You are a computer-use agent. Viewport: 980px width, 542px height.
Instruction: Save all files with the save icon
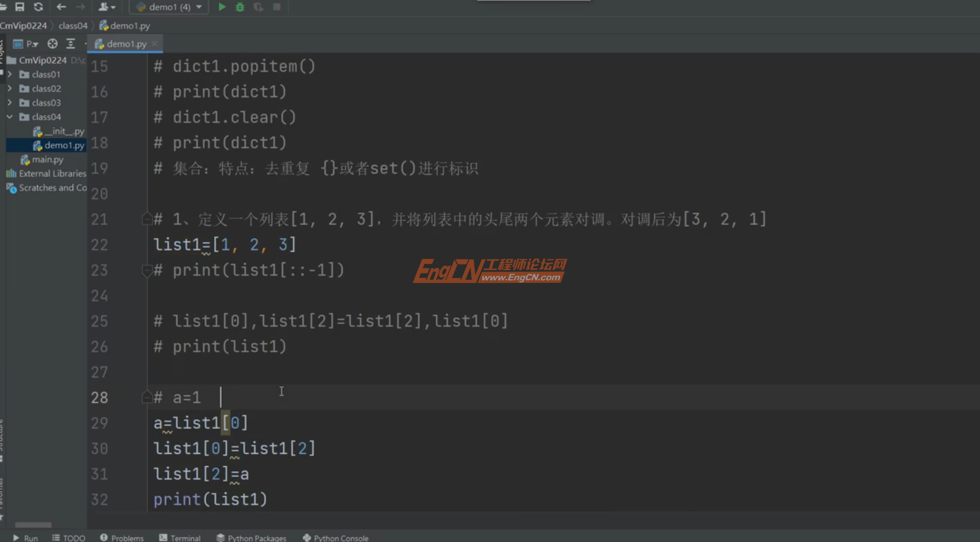tap(20, 7)
